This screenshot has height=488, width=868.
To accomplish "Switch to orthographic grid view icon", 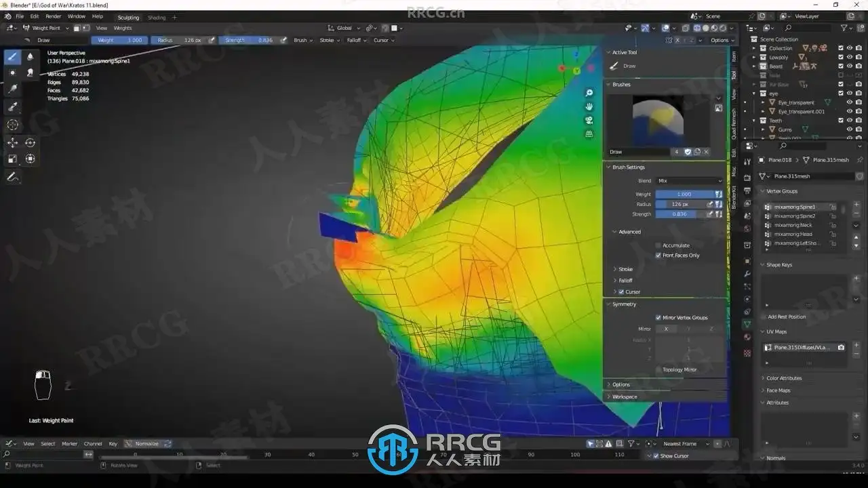I will point(589,134).
